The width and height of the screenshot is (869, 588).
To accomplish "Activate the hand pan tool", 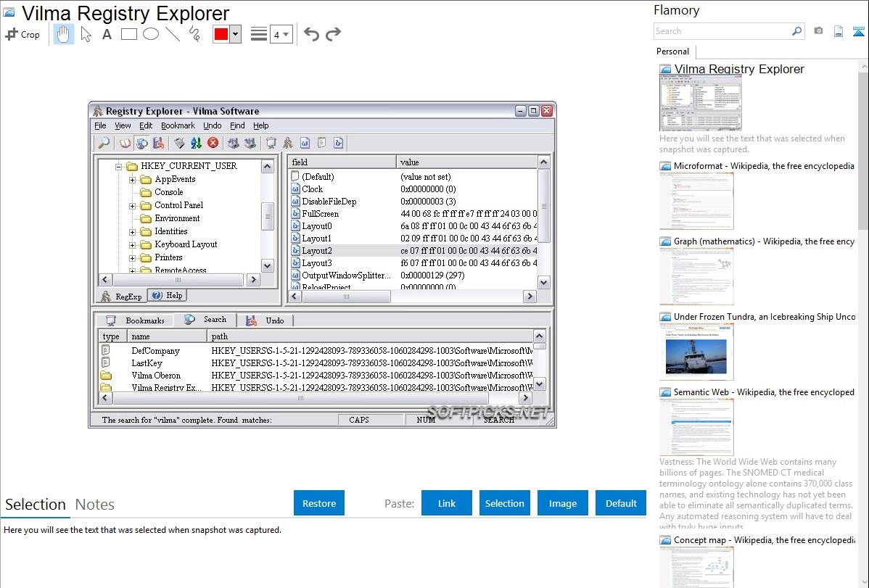I will click(64, 34).
